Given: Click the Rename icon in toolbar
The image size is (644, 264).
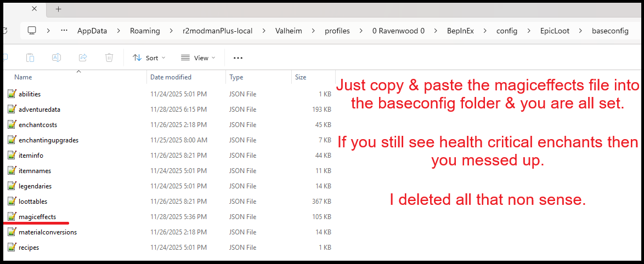Looking at the screenshot, I should tap(57, 58).
